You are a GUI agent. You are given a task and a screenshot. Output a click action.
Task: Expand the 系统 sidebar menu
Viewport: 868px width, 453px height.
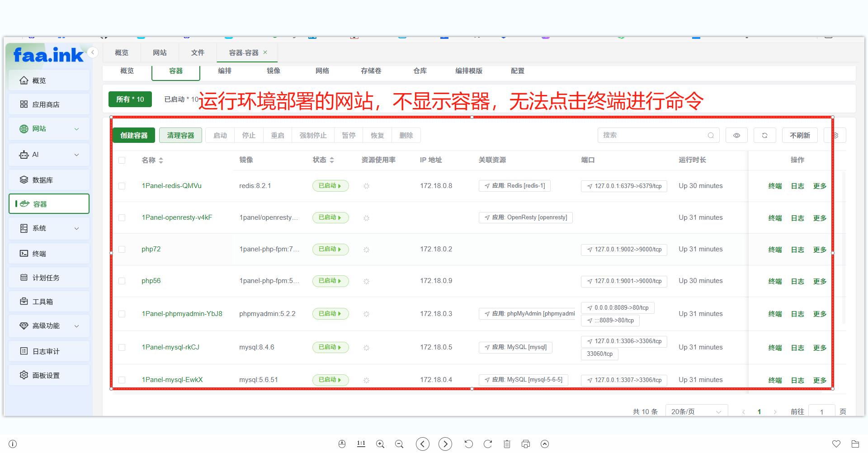pos(49,228)
